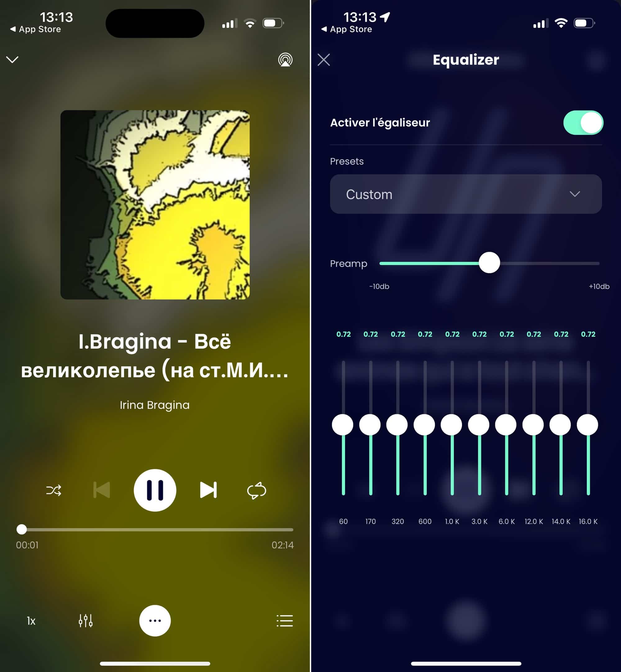
Task: Click the repeat playback icon
Action: (256, 489)
